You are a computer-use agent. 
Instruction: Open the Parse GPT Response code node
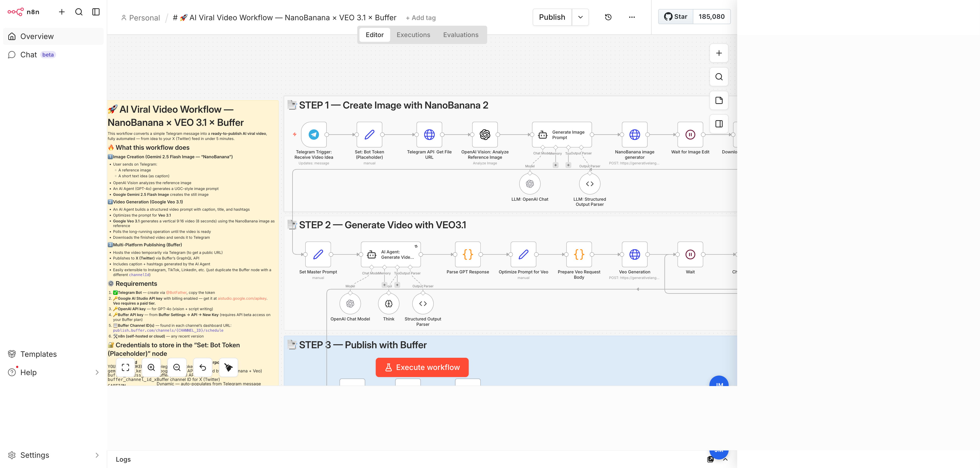click(x=468, y=255)
